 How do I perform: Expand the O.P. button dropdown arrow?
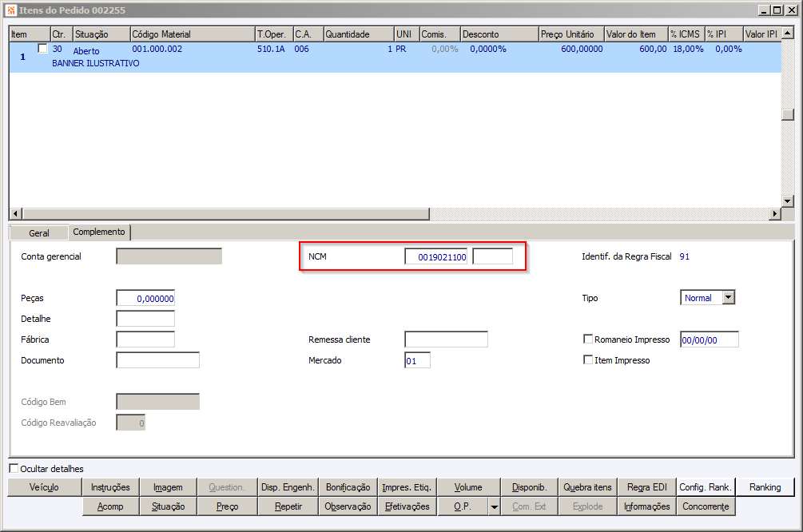click(x=495, y=506)
